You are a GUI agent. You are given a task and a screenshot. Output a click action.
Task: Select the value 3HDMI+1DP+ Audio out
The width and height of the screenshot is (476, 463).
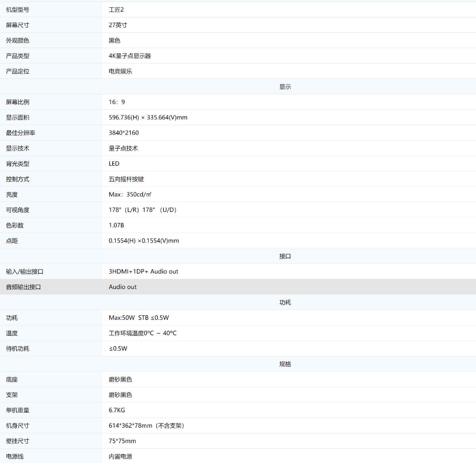(x=144, y=271)
